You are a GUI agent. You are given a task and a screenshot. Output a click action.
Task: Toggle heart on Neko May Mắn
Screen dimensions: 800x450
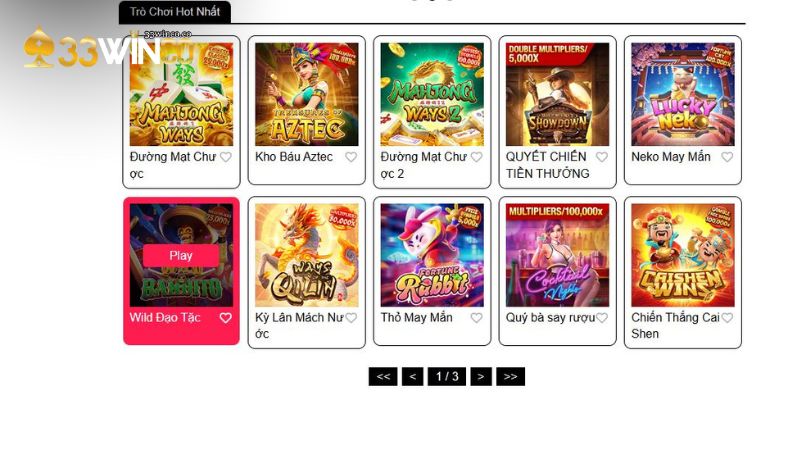[727, 157]
